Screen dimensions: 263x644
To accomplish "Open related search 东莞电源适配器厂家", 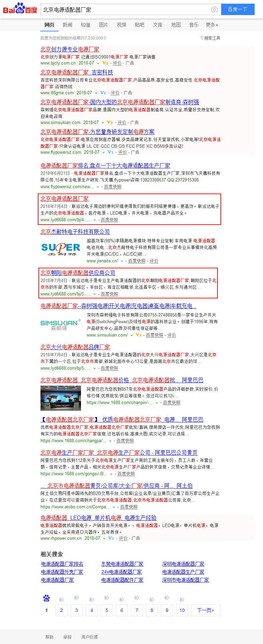I will coord(122,564).
